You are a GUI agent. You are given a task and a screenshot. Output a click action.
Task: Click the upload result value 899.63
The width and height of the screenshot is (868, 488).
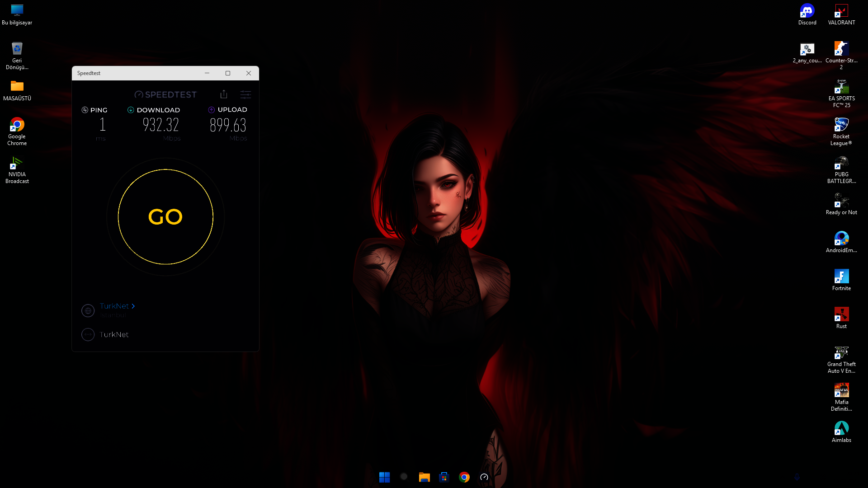228,125
